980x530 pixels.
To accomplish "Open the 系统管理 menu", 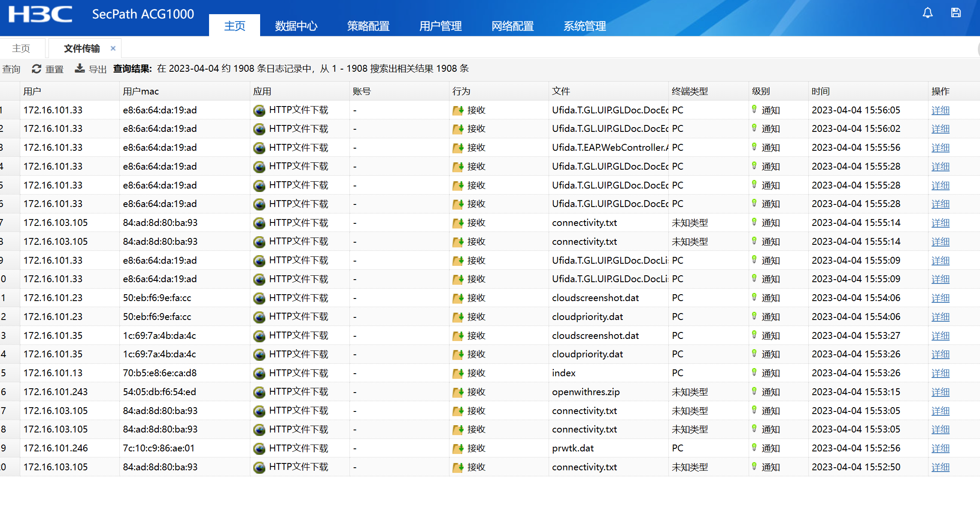I will pyautogui.click(x=584, y=26).
